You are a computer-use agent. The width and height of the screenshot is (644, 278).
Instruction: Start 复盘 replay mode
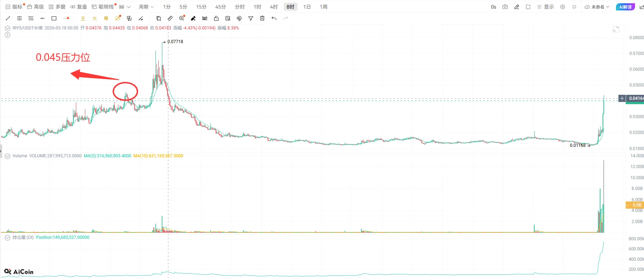78,7
